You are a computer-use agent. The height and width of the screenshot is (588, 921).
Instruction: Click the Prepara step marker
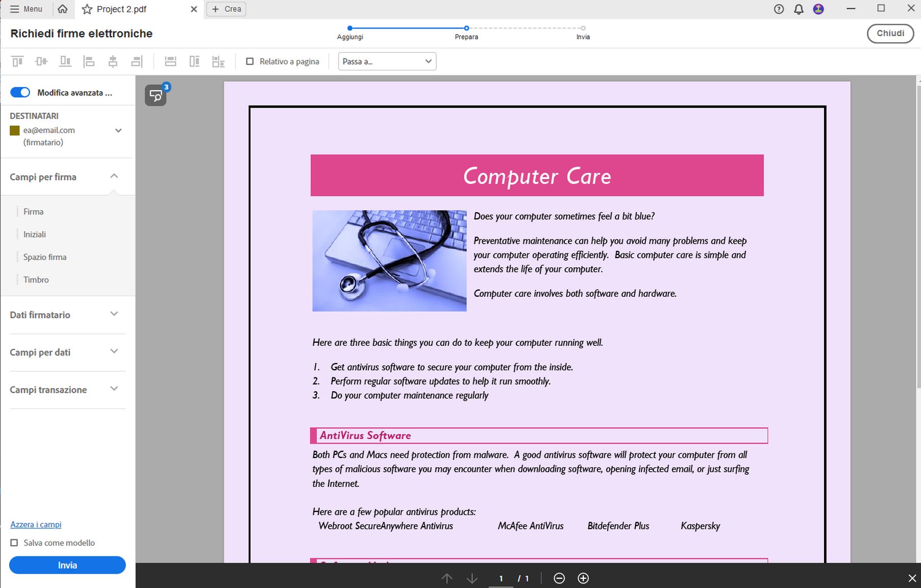[x=466, y=28]
